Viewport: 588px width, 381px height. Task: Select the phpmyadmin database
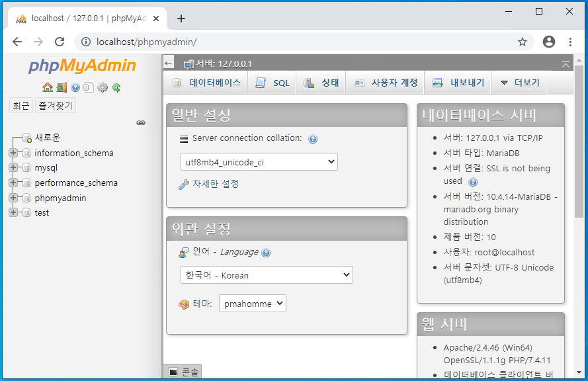pos(60,198)
